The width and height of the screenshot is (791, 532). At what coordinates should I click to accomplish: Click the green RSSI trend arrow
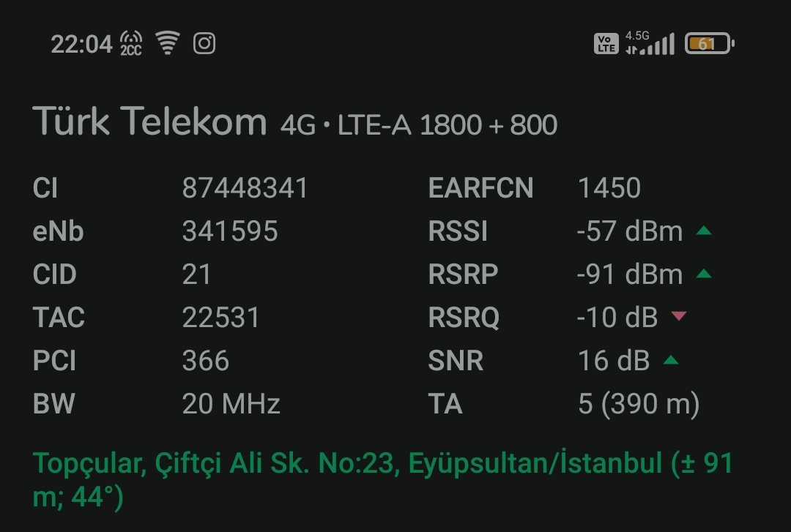pos(703,231)
